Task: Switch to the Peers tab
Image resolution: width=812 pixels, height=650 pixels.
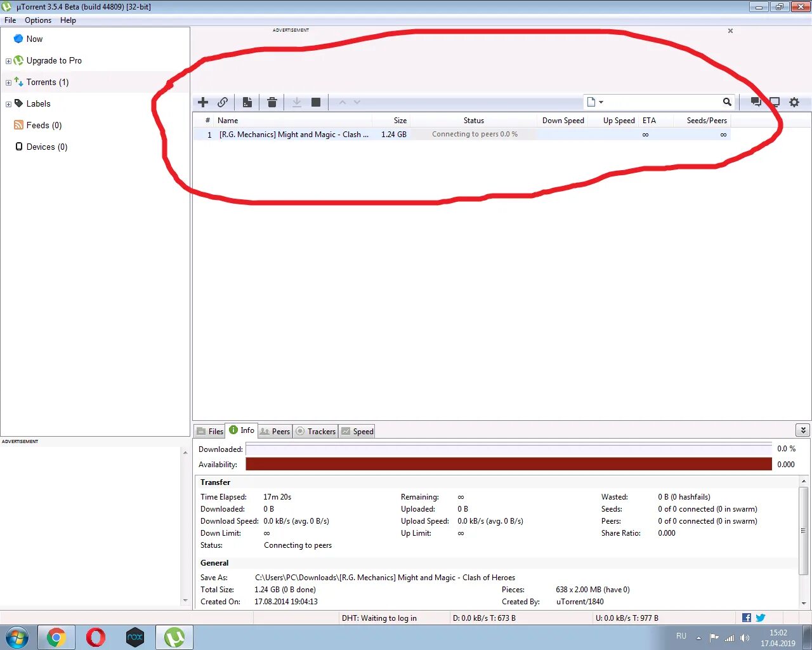Action: pos(275,431)
